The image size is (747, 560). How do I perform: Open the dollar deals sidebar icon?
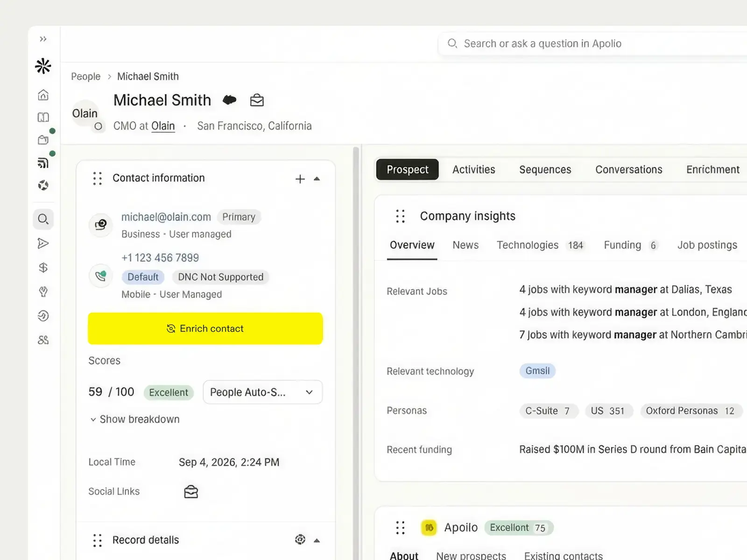tap(43, 267)
